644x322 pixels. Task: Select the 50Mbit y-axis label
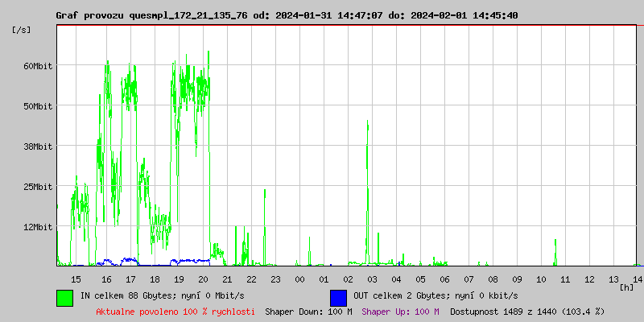click(x=38, y=106)
